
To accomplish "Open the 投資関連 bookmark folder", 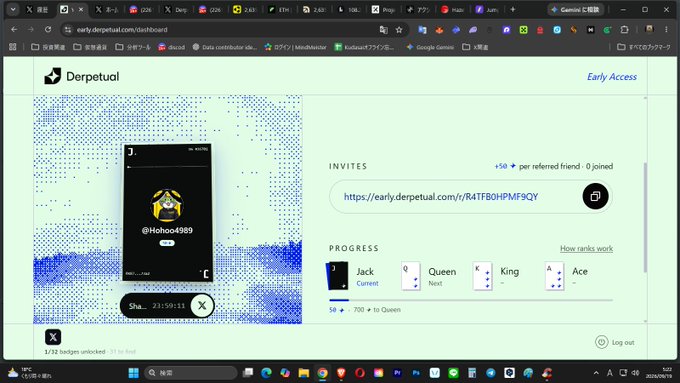I will pyautogui.click(x=48, y=47).
